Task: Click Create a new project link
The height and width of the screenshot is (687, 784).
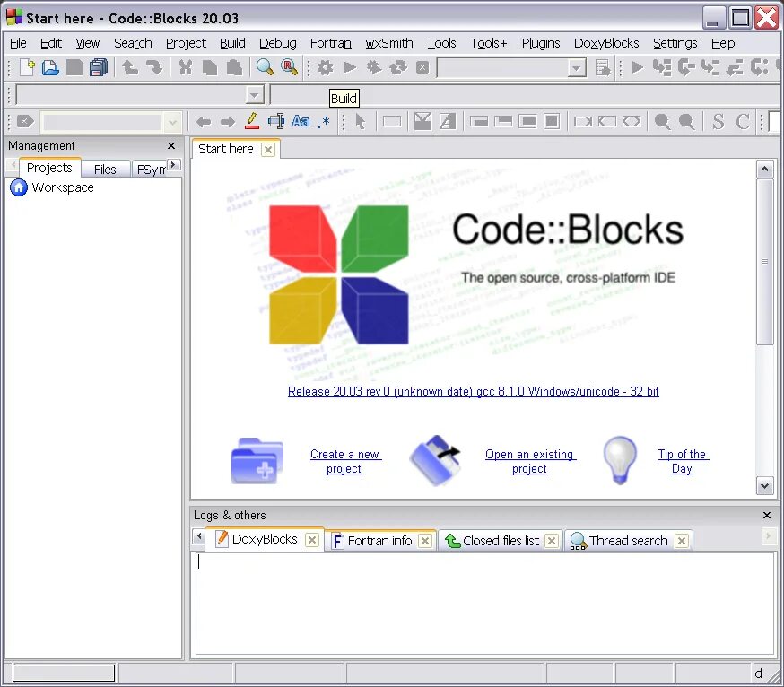Action: point(344,461)
